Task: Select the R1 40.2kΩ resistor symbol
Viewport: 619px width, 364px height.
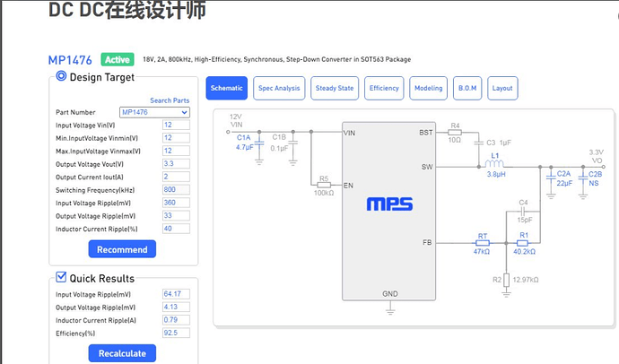Action: [x=523, y=243]
